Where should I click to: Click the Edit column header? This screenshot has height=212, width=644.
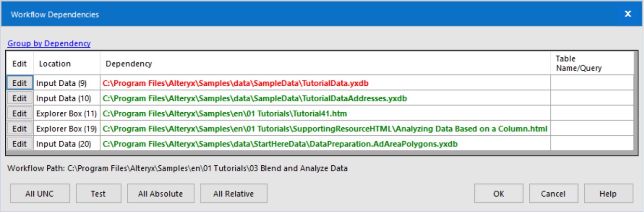coord(20,64)
